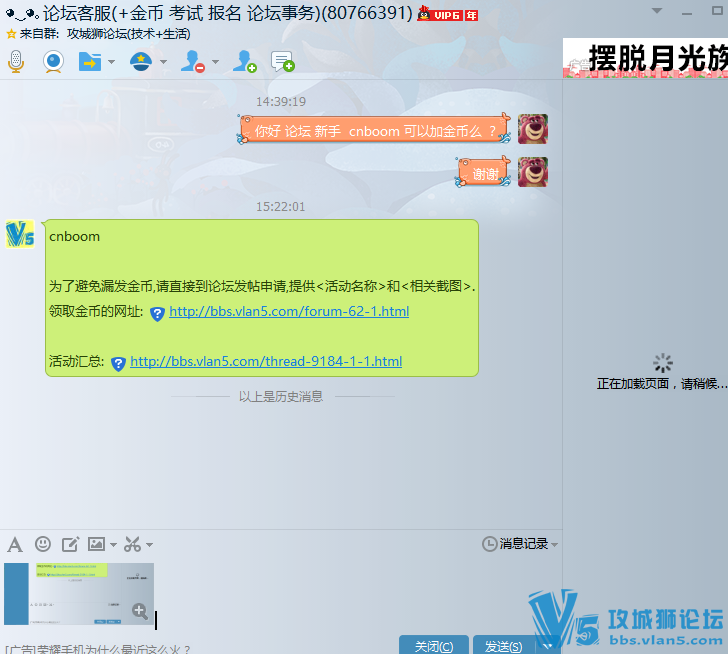
Task: Click the window menu triangle in title bar
Action: [657, 11]
